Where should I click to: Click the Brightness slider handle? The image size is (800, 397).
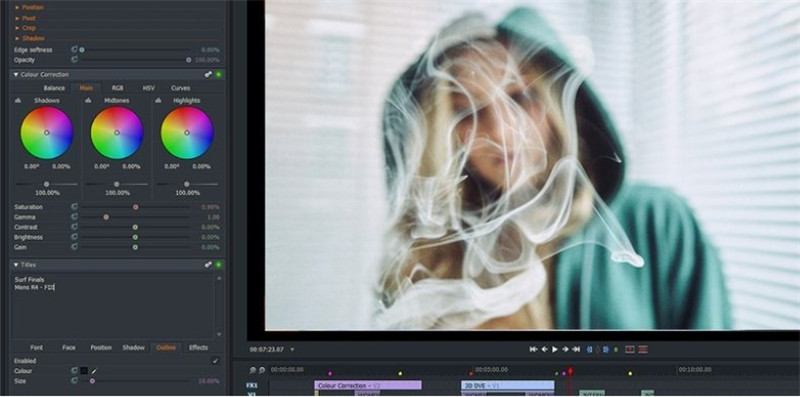[135, 237]
